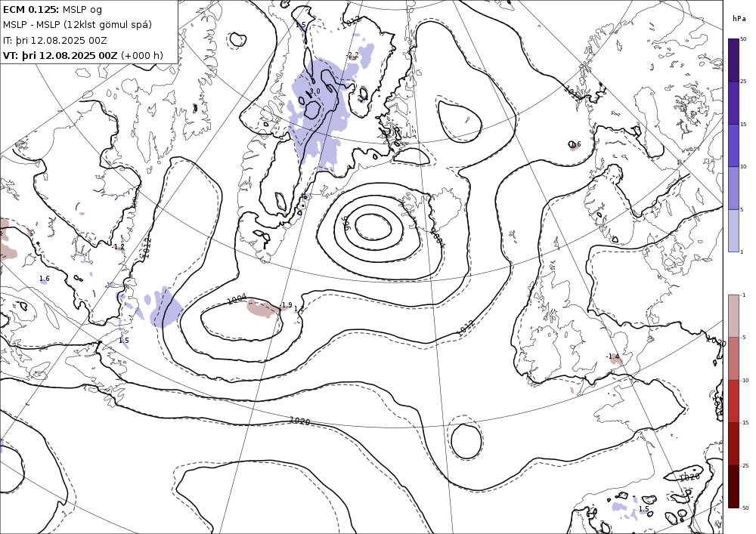Click the 'hPa' unit label above the legend

(739, 19)
